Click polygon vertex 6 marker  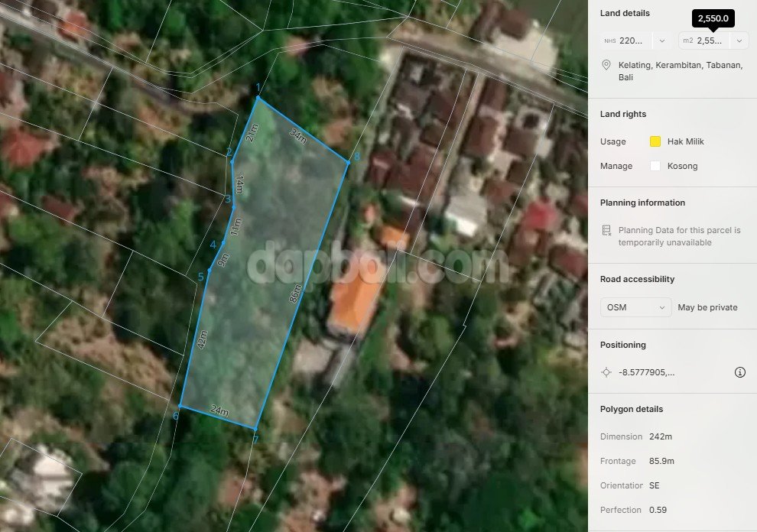point(180,406)
